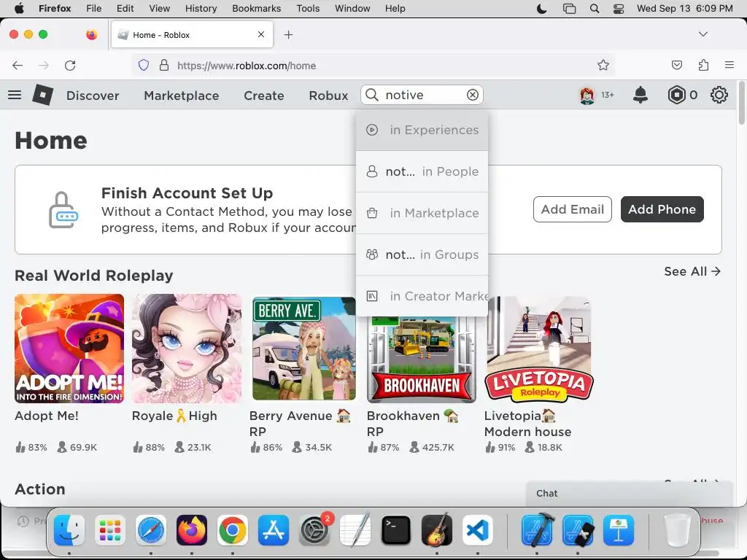Open the Firefox extensions puzzle icon

click(x=703, y=65)
